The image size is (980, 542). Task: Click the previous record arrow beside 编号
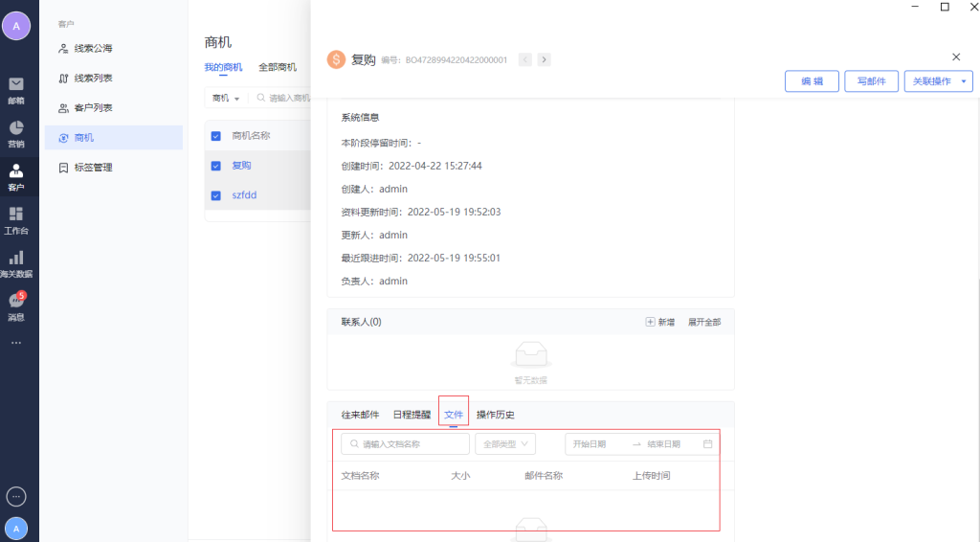[x=525, y=59]
